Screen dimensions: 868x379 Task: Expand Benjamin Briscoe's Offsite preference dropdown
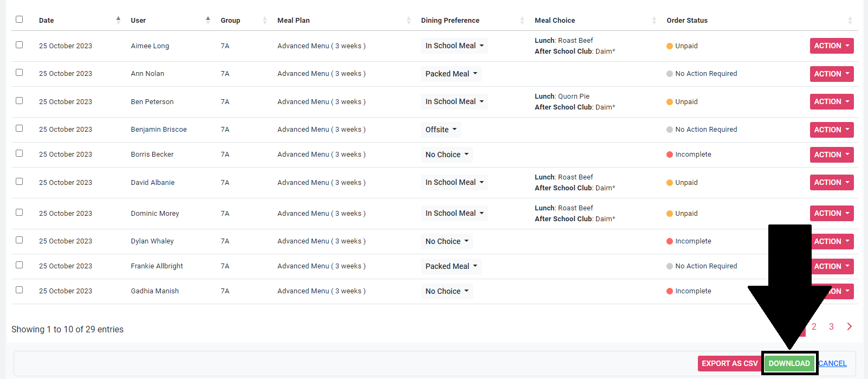coord(441,130)
